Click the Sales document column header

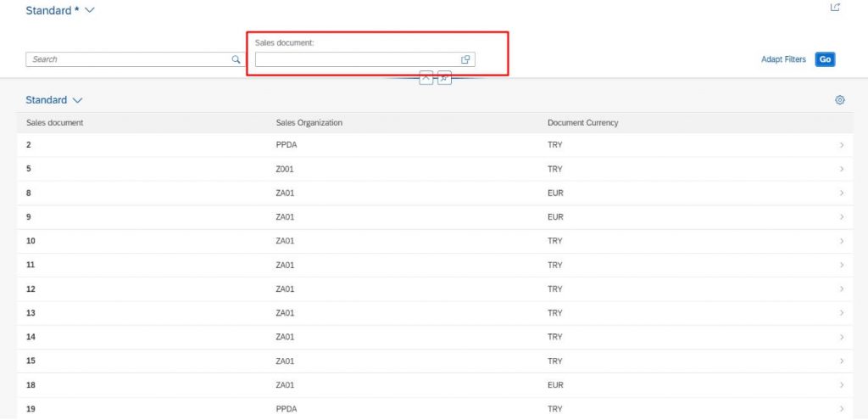point(55,123)
